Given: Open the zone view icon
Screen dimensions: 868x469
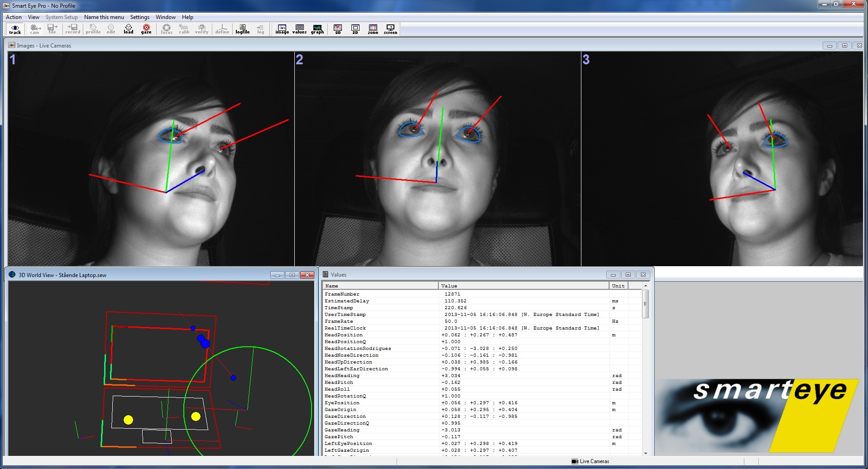Looking at the screenshot, I should pos(373,29).
